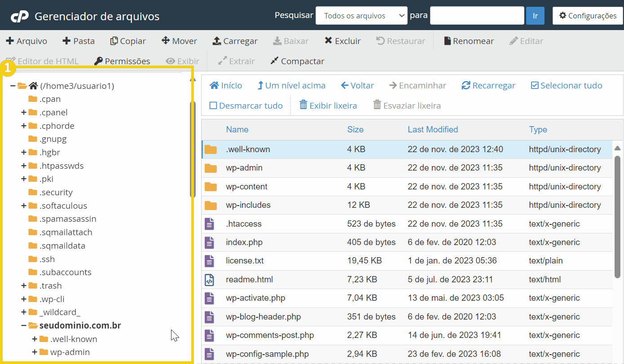624x364 pixels.
Task: Reload the listing with Recarregar
Action: (x=488, y=85)
